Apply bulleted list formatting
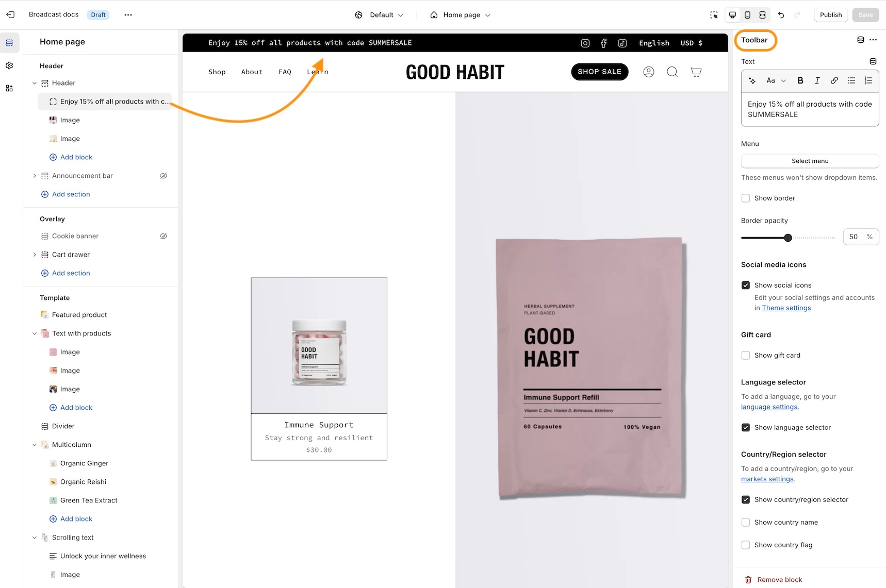The width and height of the screenshot is (886, 588). [851, 80]
